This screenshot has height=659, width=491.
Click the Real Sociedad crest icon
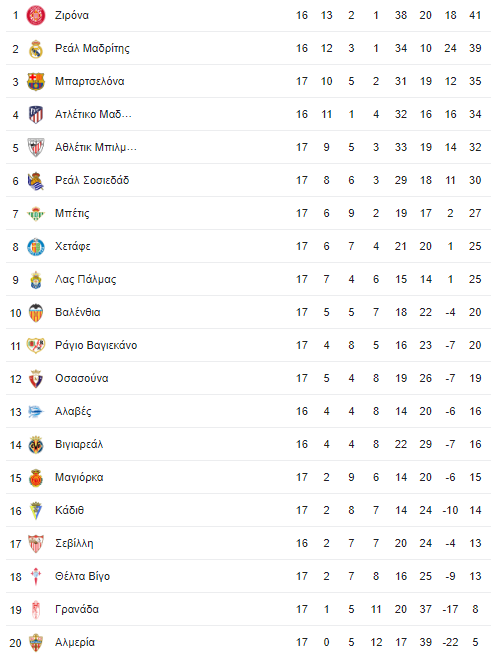coord(36,181)
